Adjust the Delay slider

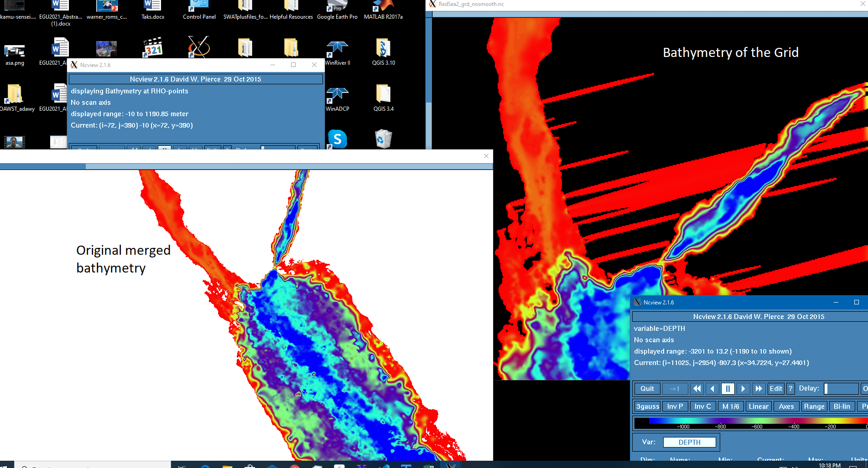(841, 389)
